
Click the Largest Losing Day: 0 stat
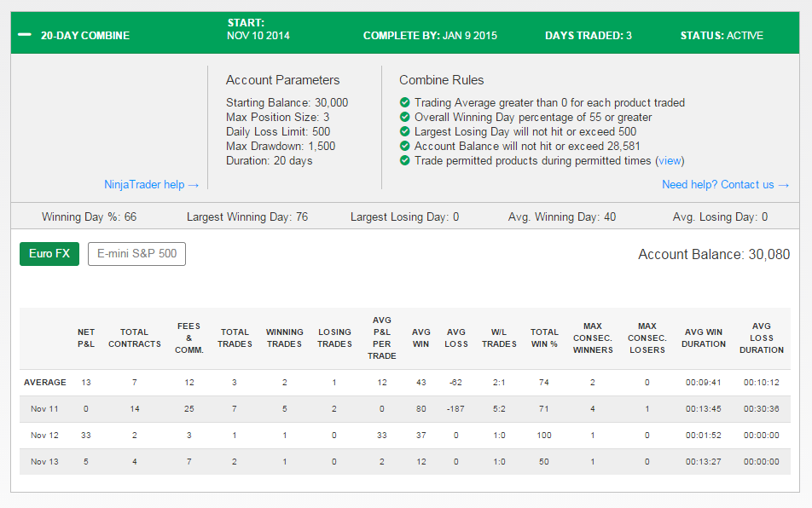pyautogui.click(x=404, y=216)
